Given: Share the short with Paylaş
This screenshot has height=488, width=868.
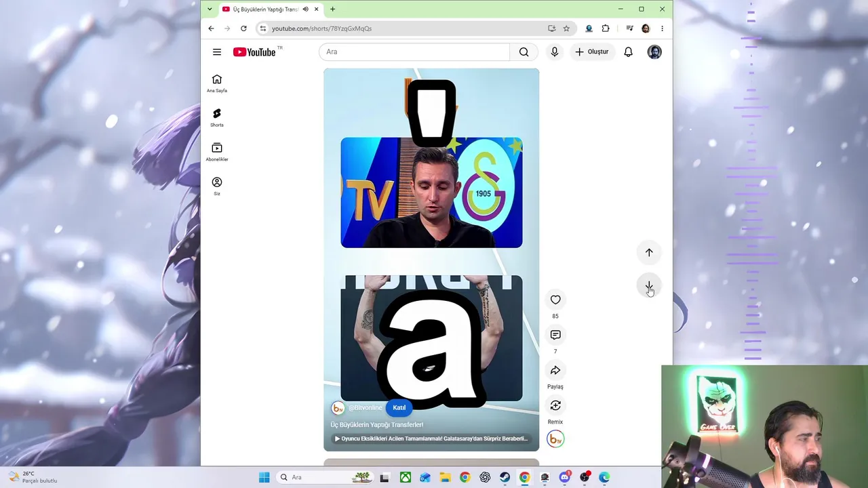Looking at the screenshot, I should (x=555, y=370).
